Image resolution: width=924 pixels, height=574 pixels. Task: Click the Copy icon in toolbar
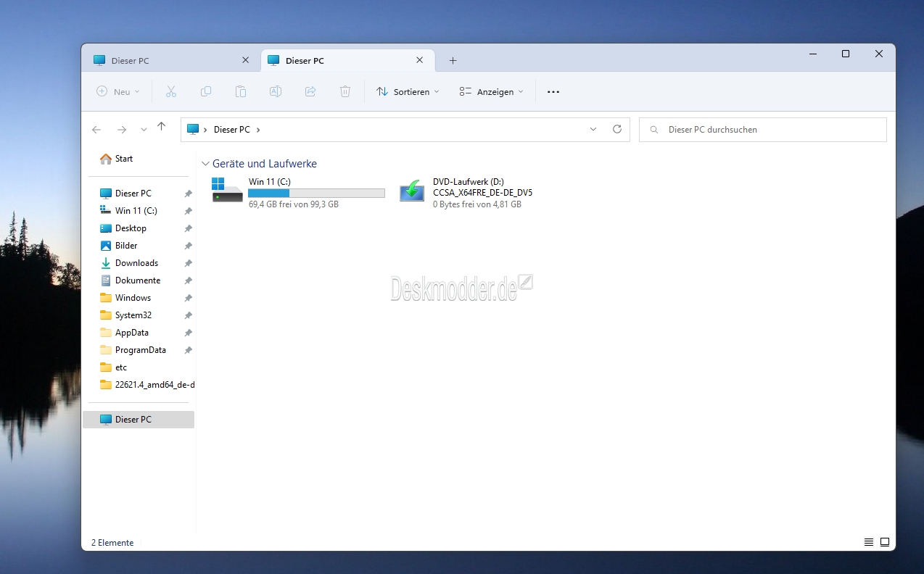206,91
